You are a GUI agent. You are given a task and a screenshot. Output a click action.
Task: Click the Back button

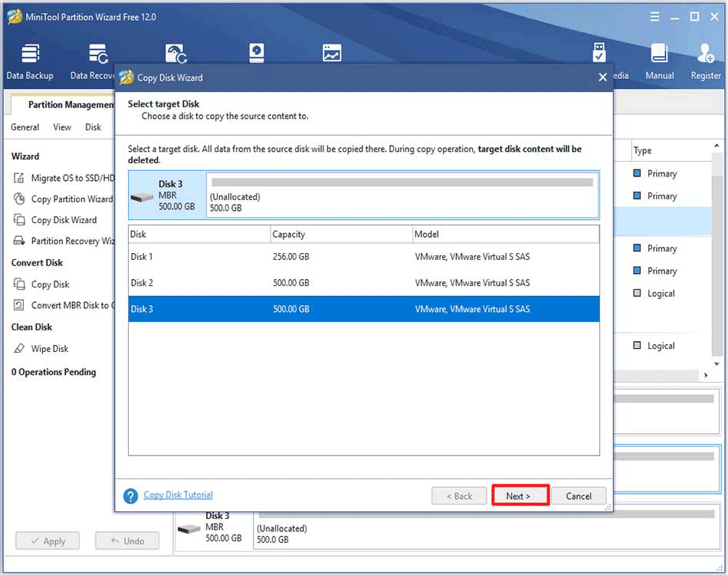459,496
